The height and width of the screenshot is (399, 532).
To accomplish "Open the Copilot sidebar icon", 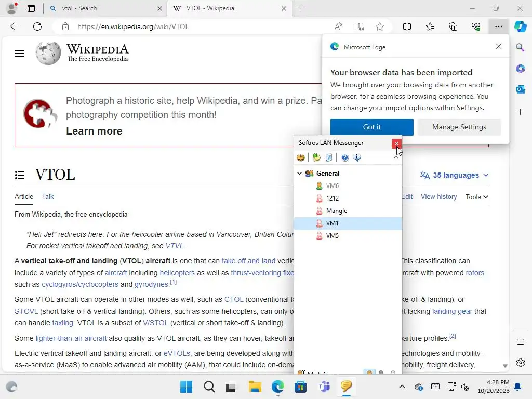I will (x=520, y=26).
